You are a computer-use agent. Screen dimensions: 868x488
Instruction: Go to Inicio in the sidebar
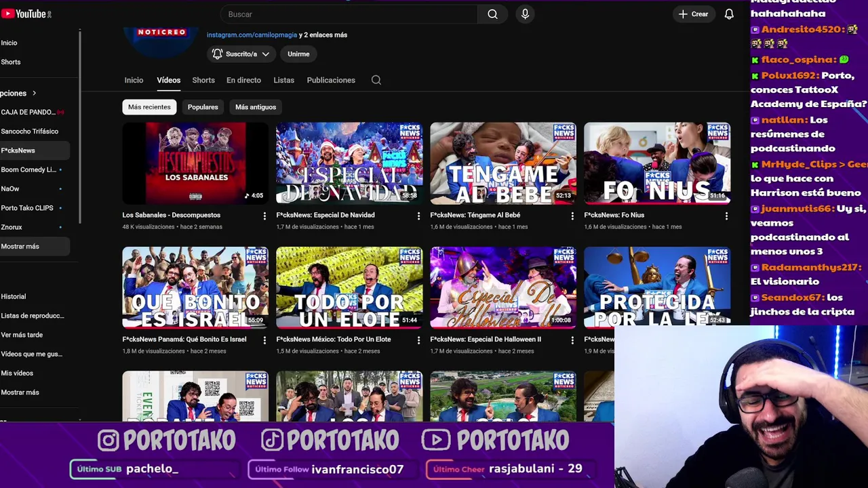9,43
